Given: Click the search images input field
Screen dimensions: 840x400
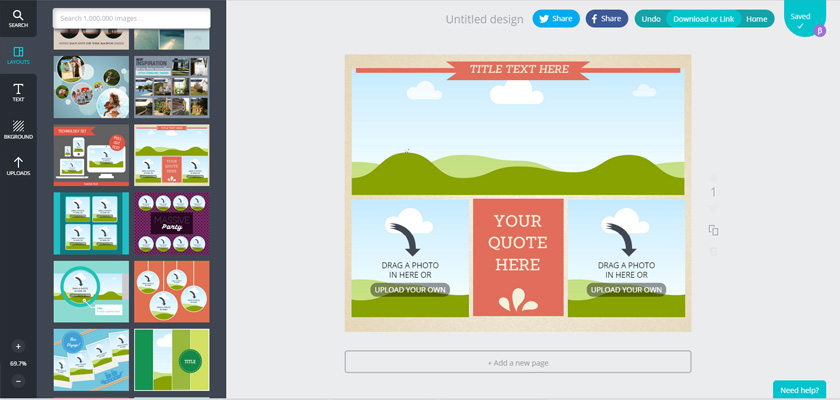Looking at the screenshot, I should (132, 18).
